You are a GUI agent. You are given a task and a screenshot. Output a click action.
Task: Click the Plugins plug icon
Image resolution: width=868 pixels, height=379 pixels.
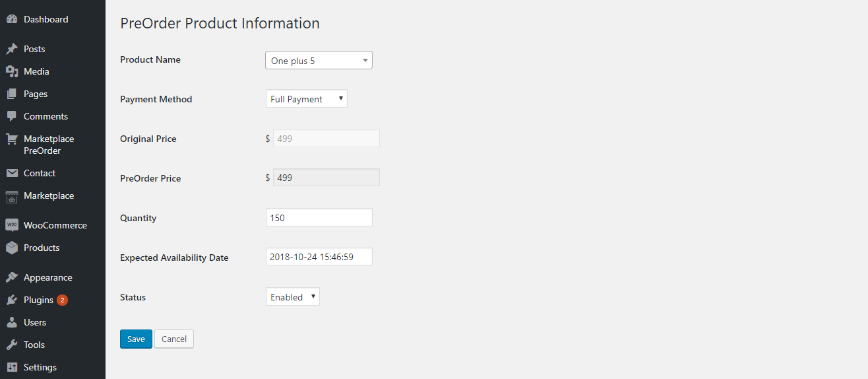click(11, 300)
